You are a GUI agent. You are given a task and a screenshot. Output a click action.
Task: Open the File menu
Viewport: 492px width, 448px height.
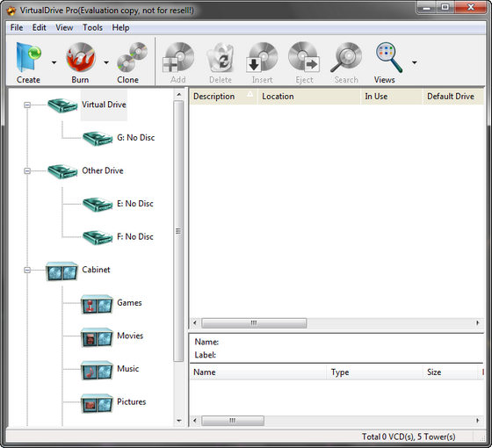17,27
